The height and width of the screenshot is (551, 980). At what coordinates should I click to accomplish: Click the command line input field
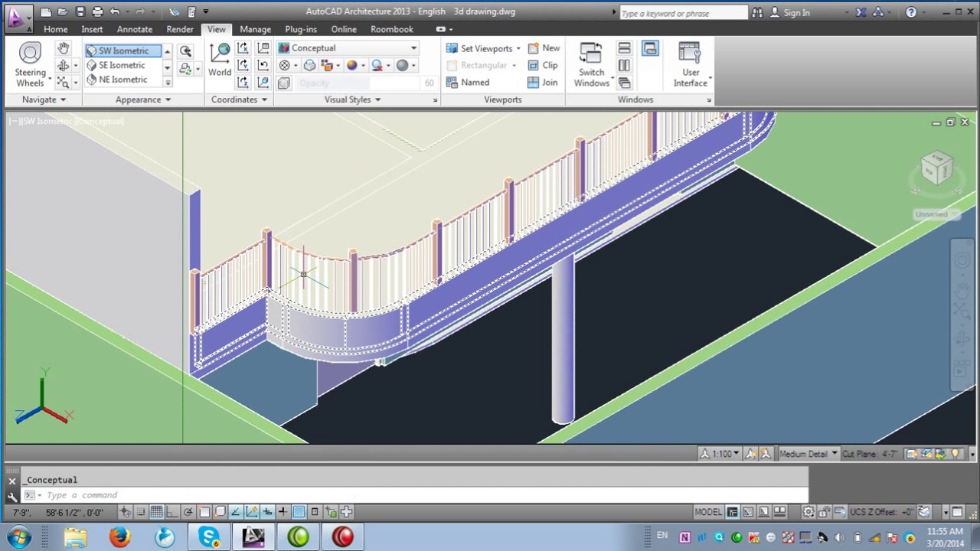413,495
